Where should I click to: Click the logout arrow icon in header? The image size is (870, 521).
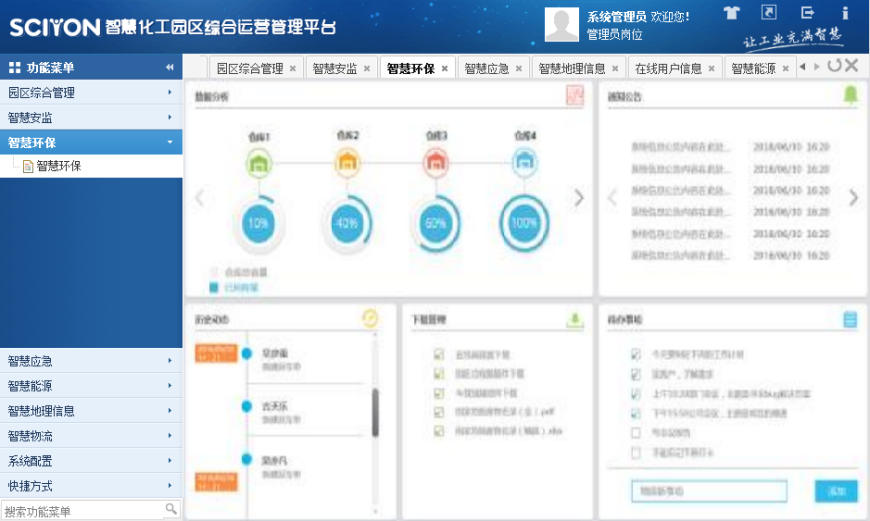[807, 13]
